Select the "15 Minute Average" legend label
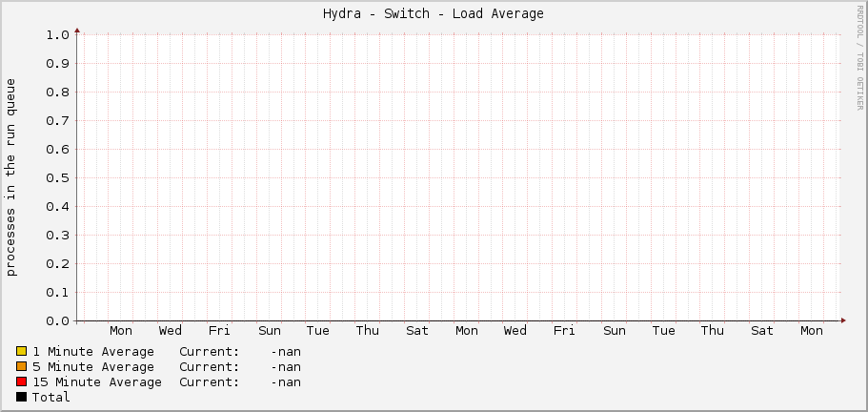This screenshot has height=412, width=868. (97, 382)
